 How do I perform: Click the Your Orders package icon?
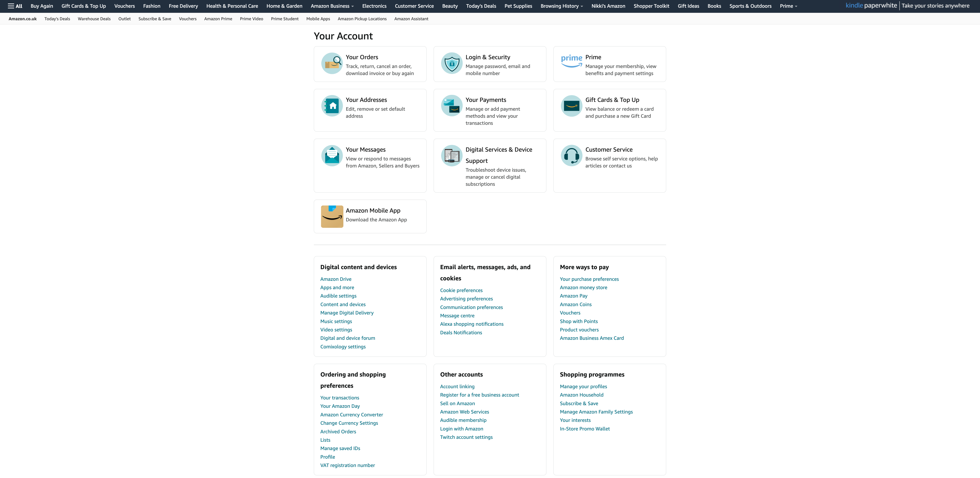tap(332, 63)
